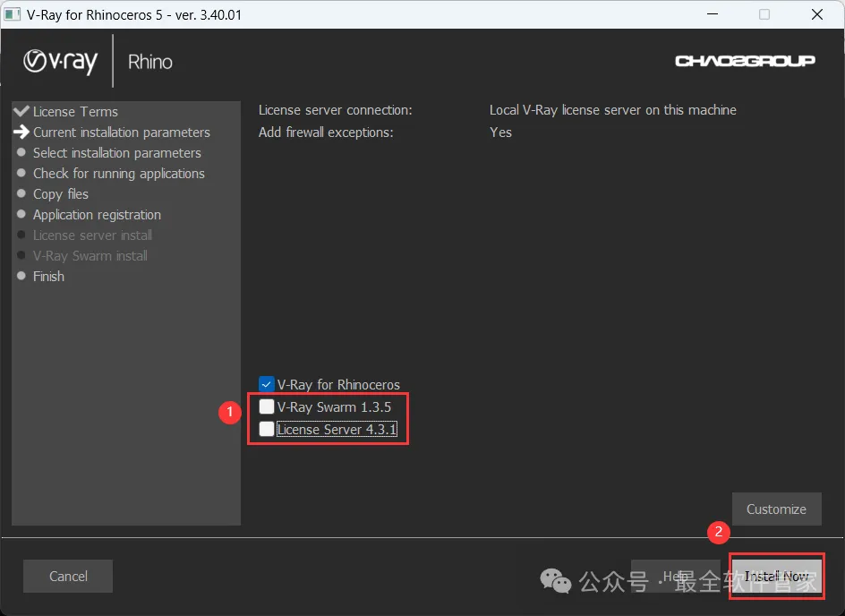Click the checkmark icon beside License Terms
Screen dimensions: 845x616
point(21,111)
